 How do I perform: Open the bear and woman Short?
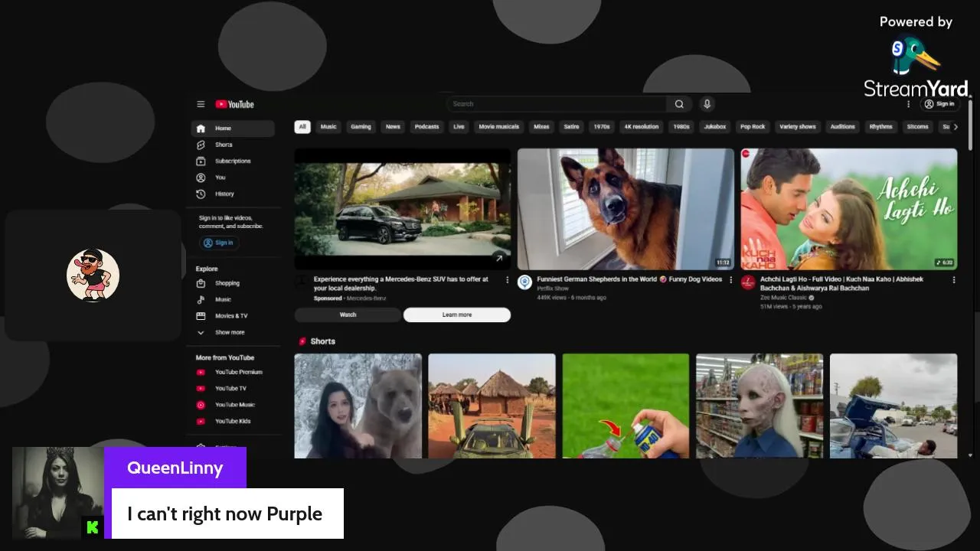358,406
